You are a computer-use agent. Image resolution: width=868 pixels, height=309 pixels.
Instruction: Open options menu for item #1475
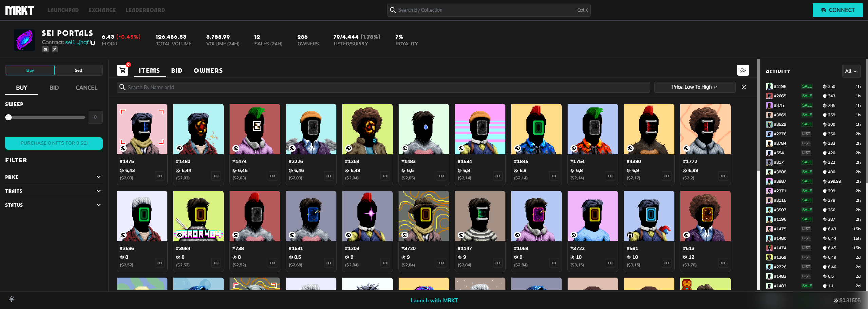[x=160, y=176]
